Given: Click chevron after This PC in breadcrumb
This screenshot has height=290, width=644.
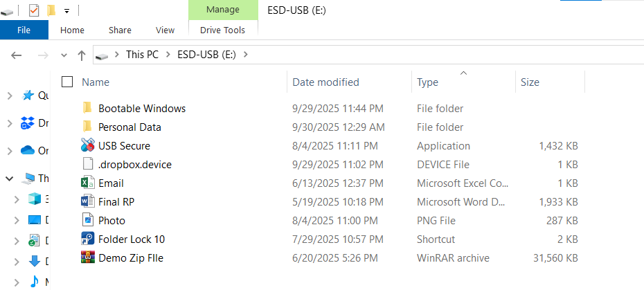Looking at the screenshot, I should 168,55.
